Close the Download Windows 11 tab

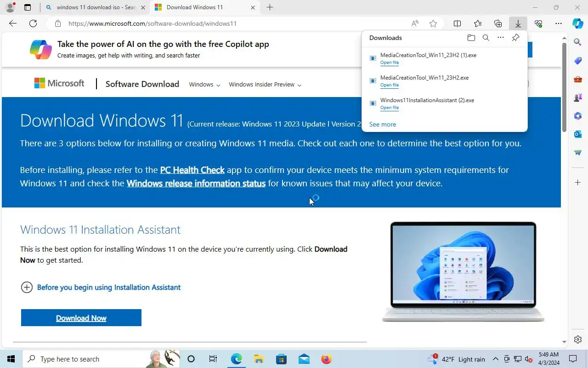click(x=253, y=7)
